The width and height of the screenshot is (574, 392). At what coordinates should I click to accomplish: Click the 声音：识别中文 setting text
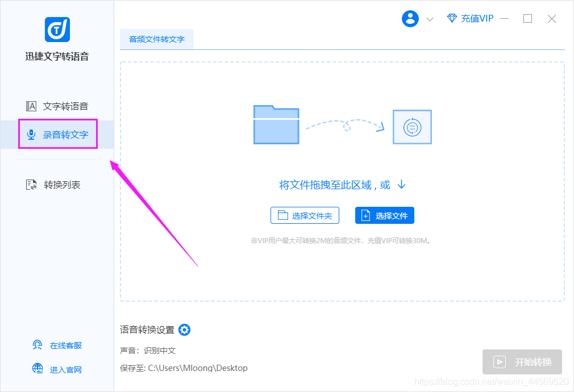pos(148,351)
